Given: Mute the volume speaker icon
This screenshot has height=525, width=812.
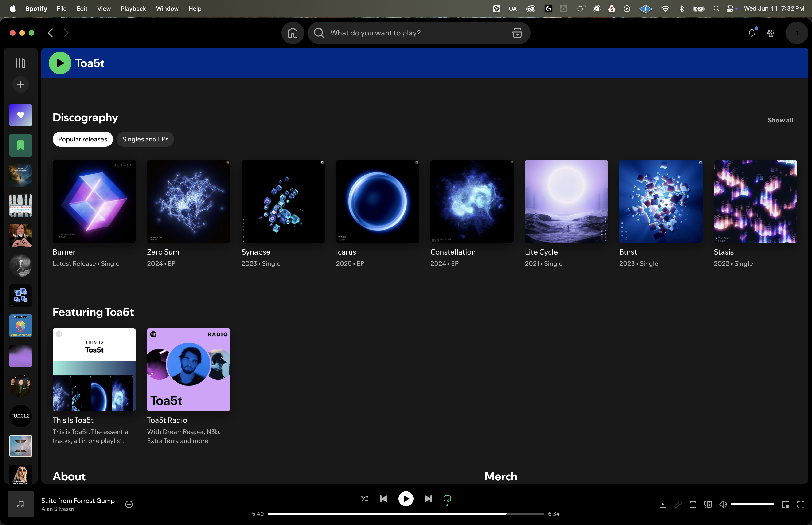Looking at the screenshot, I should pyautogui.click(x=723, y=504).
